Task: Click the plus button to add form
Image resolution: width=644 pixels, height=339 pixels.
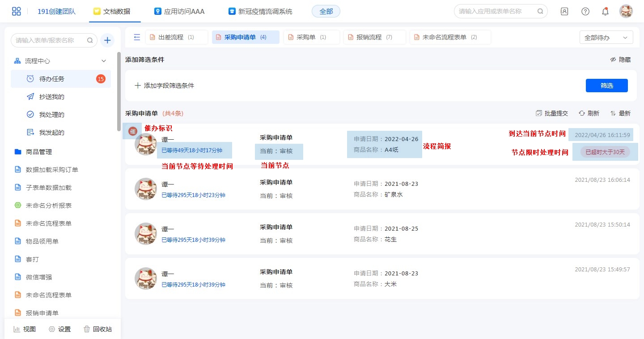Action: click(107, 40)
